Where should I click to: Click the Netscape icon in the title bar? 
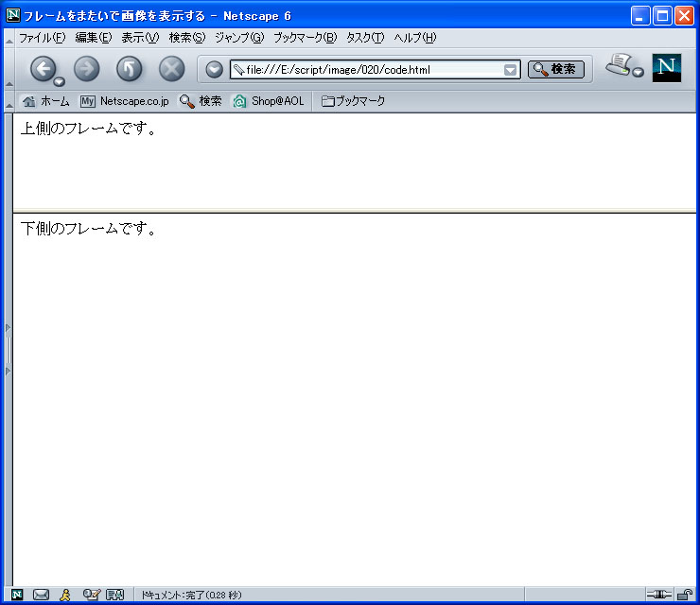point(13,15)
